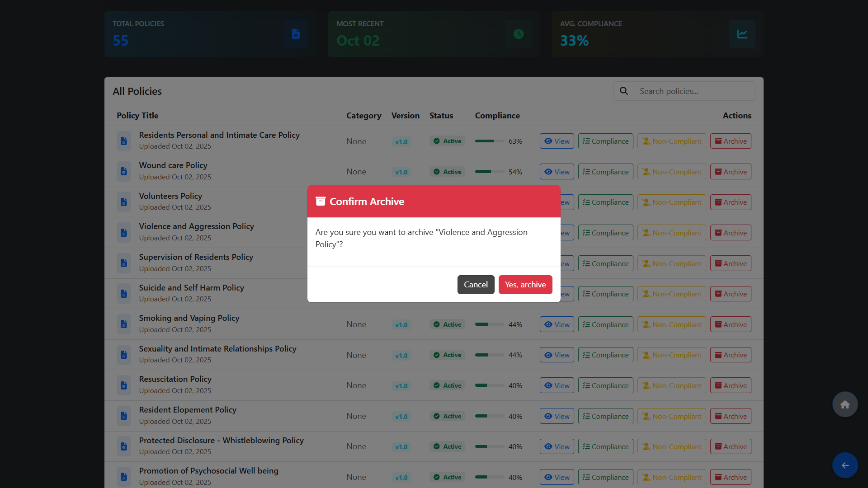Click the v1.0 version badge for Resuscitation Policy

point(401,386)
